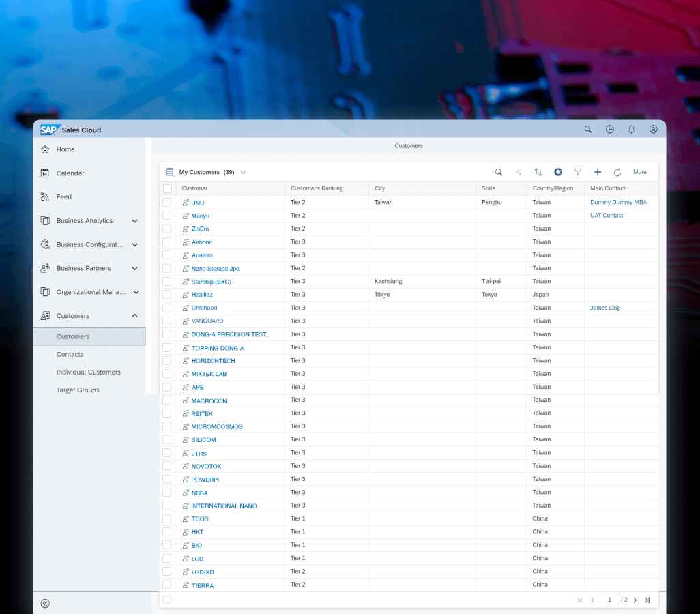
Task: Collapse the sidebar navigation panel
Action: pyautogui.click(x=45, y=604)
